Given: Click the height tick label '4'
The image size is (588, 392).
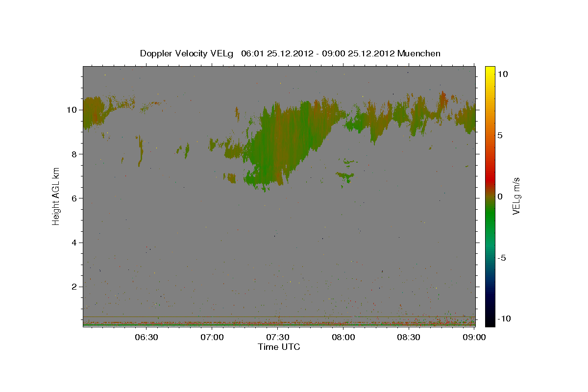Looking at the screenshot, I should point(75,243).
